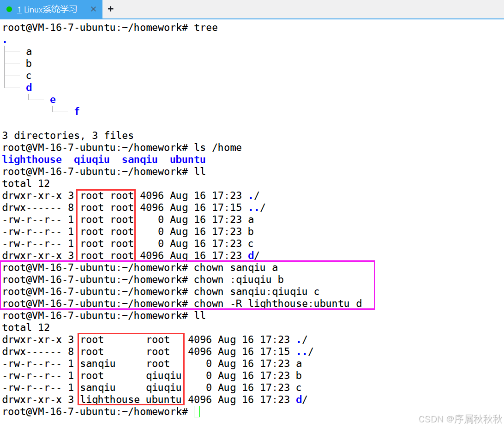Screen dimensions: 504x427
Task: Select entry 'f' in the tree output
Action: tap(77, 111)
